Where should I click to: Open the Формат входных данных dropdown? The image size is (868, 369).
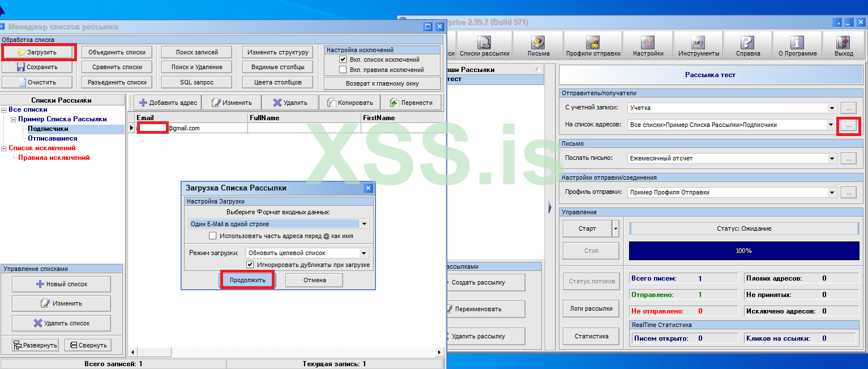[x=364, y=224]
